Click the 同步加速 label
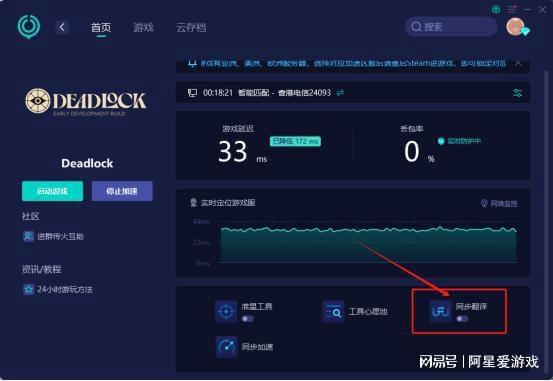Viewport: 553px width, 381px height. (257, 347)
